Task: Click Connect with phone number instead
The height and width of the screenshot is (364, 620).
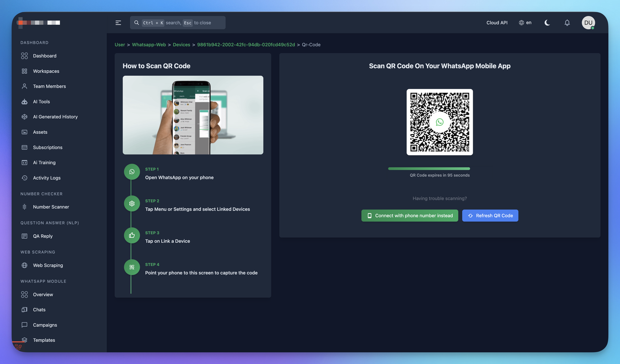Action: (409, 215)
